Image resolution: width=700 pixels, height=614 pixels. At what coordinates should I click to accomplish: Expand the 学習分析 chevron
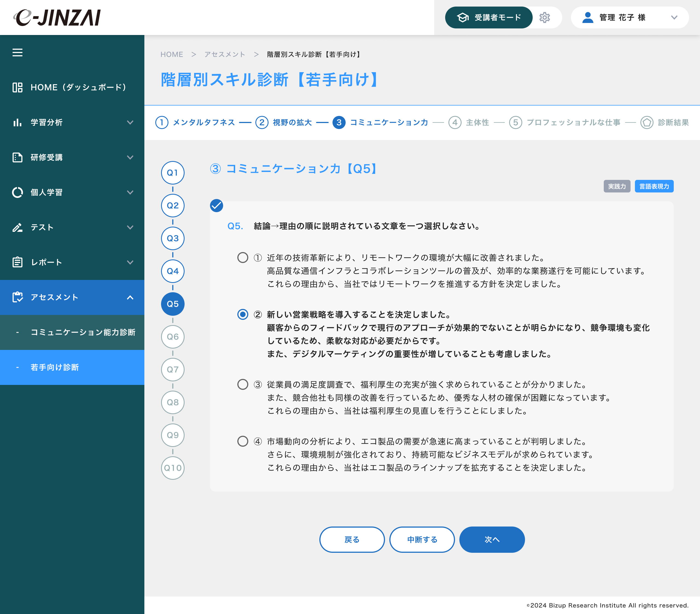tap(130, 122)
